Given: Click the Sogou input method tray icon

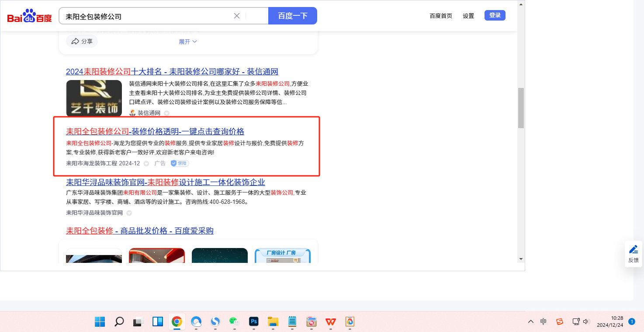Looking at the screenshot, I should click(x=560, y=322).
